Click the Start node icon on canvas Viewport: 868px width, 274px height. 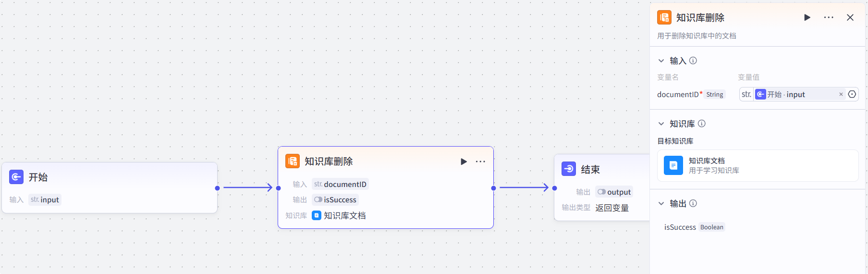coord(16,177)
